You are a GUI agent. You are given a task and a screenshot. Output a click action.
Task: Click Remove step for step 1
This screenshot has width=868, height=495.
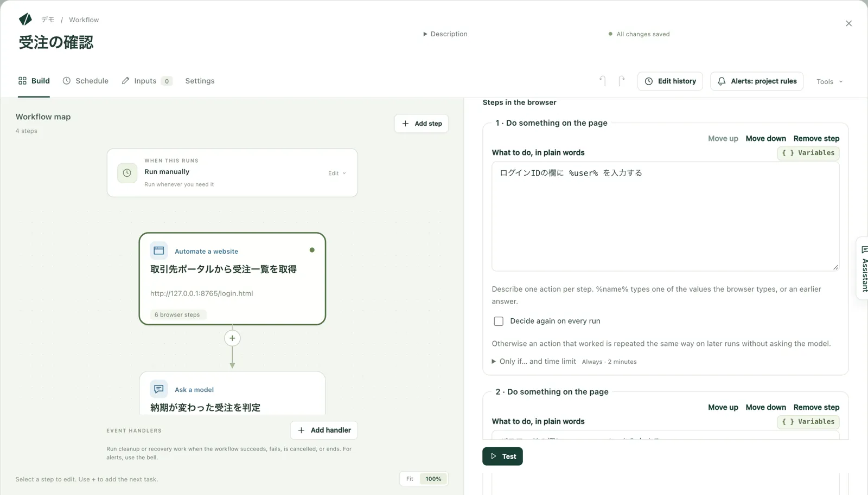click(x=816, y=138)
